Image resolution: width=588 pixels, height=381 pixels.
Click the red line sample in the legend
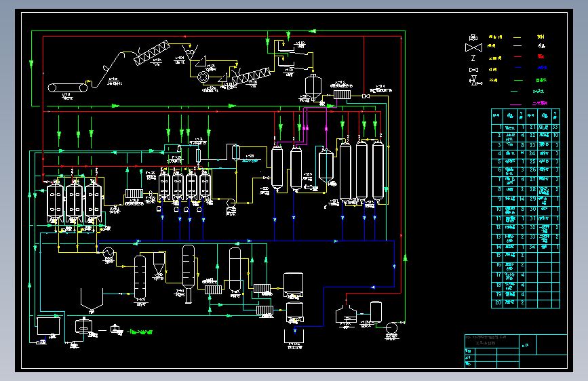click(x=517, y=57)
